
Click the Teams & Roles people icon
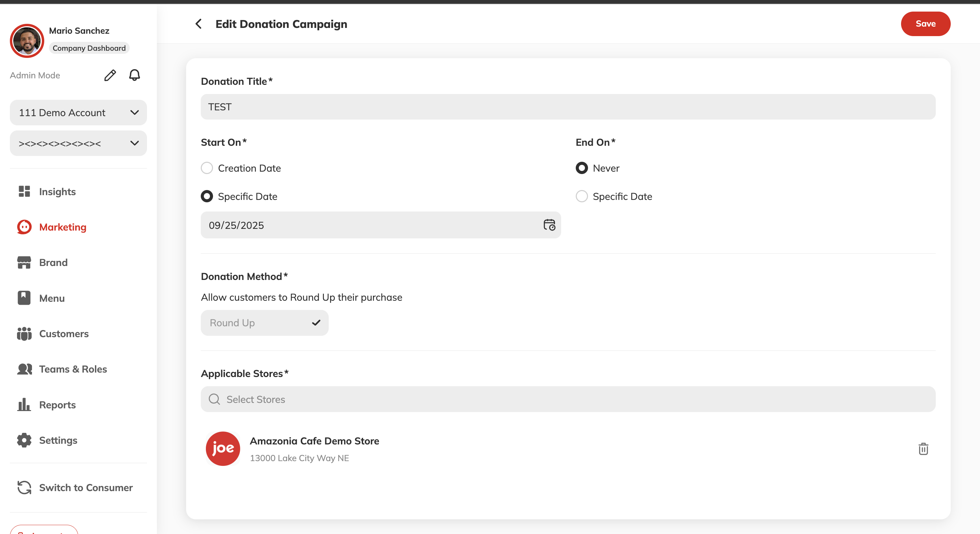pyautogui.click(x=24, y=369)
